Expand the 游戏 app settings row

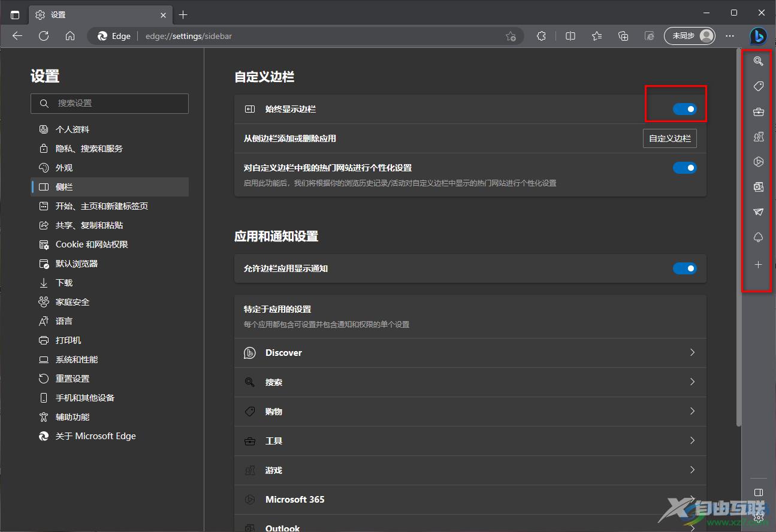click(470, 470)
